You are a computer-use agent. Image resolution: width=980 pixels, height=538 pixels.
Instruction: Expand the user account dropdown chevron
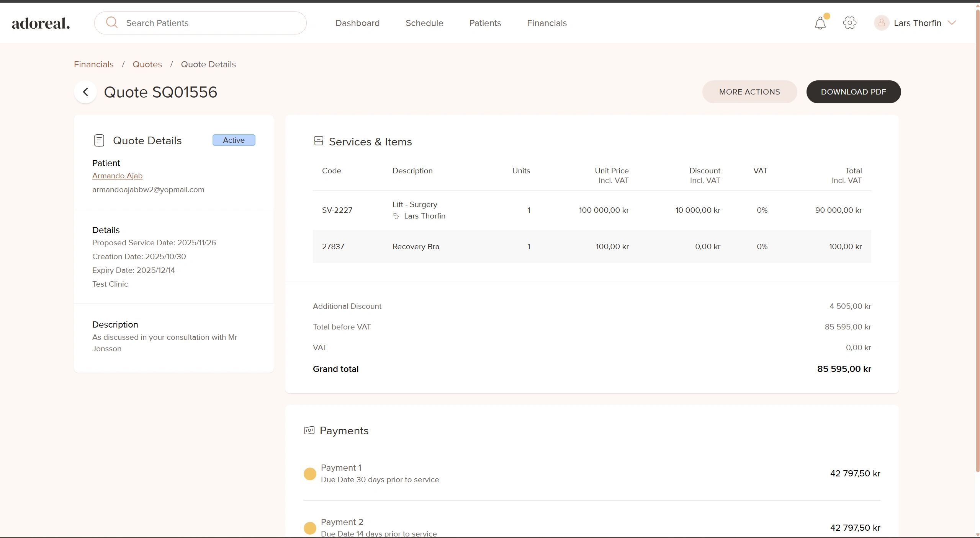952,23
